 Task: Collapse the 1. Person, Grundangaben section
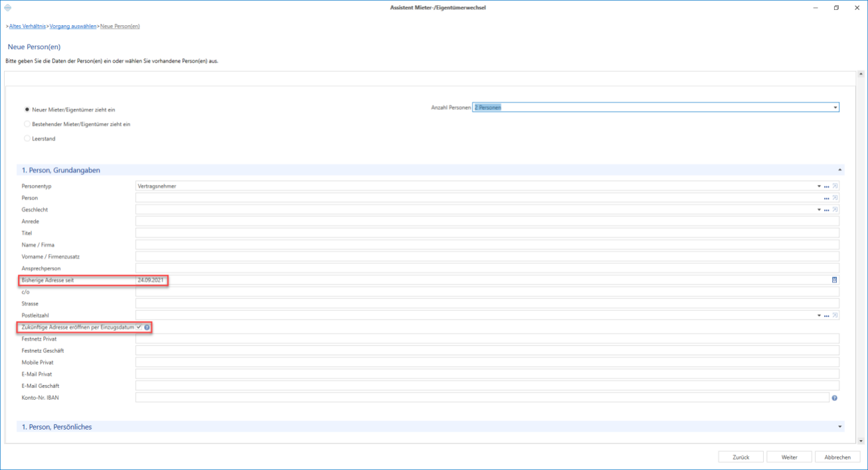840,170
